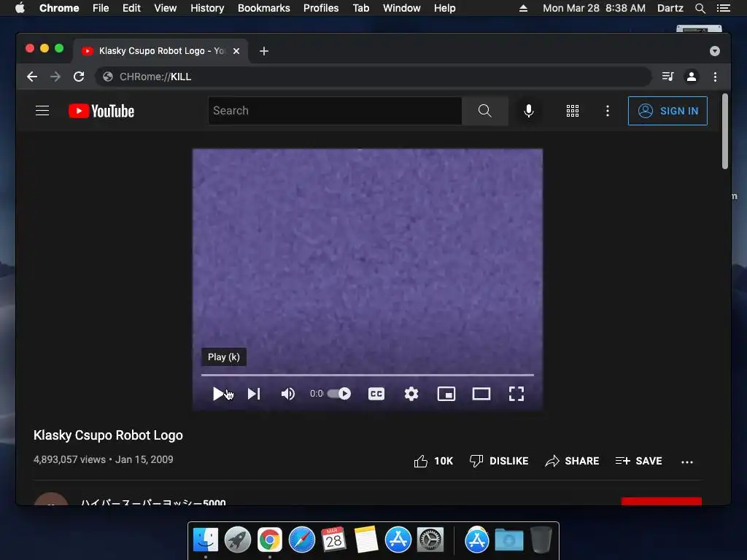Toggle the autoplay switch in player

339,394
